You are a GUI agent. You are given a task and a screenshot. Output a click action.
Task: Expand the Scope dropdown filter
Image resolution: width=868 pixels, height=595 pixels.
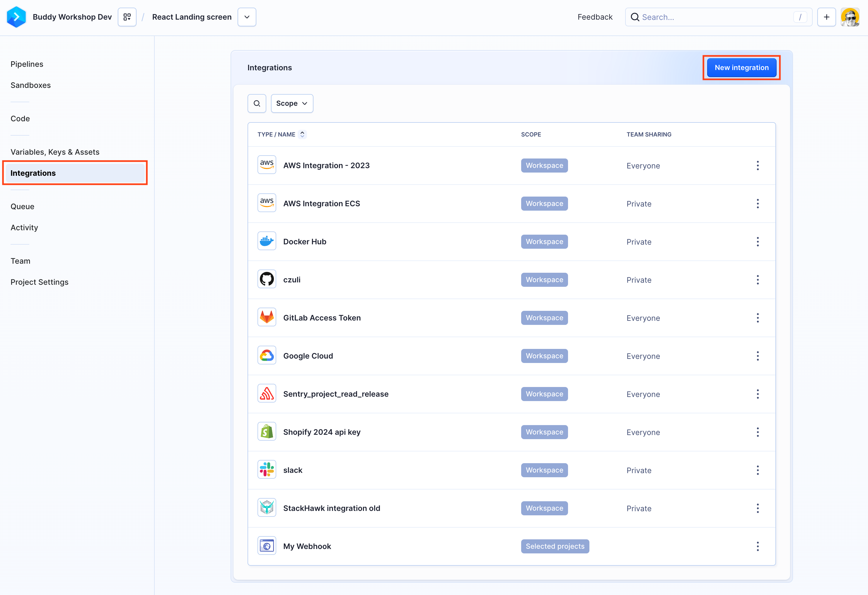click(x=291, y=104)
